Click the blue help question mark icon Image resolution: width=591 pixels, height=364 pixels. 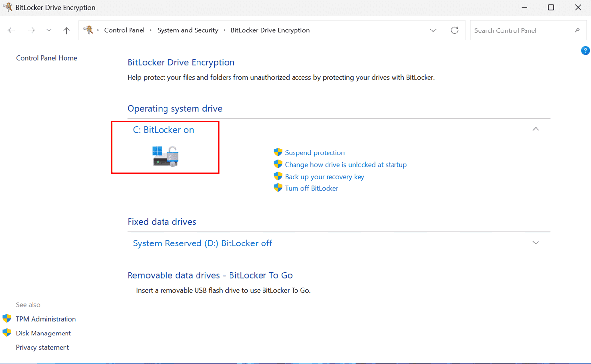585,50
